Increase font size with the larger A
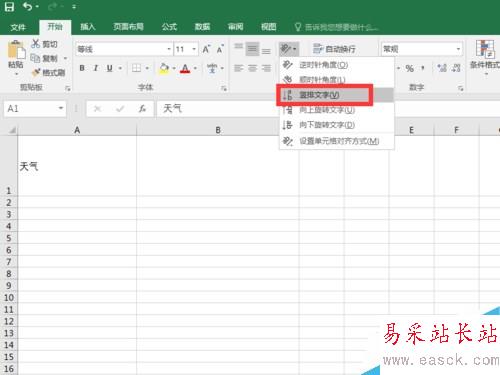500x375 pixels. point(206,49)
